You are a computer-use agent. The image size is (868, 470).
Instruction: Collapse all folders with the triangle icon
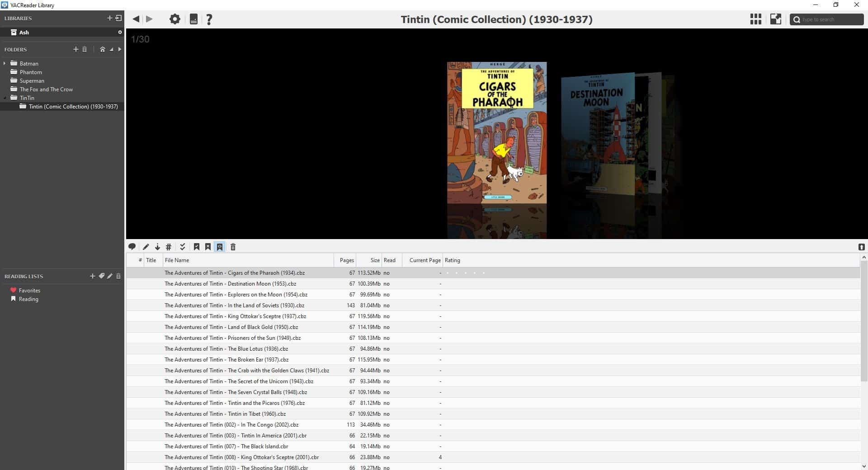pyautogui.click(x=111, y=49)
